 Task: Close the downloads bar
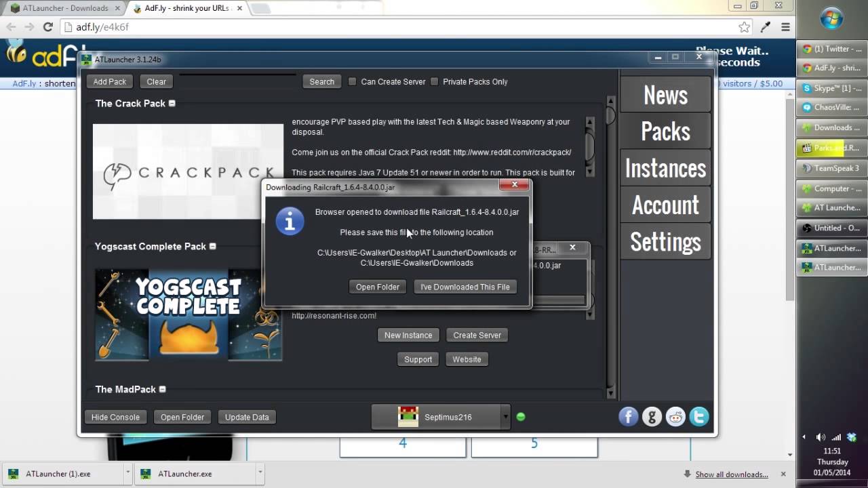tap(783, 474)
